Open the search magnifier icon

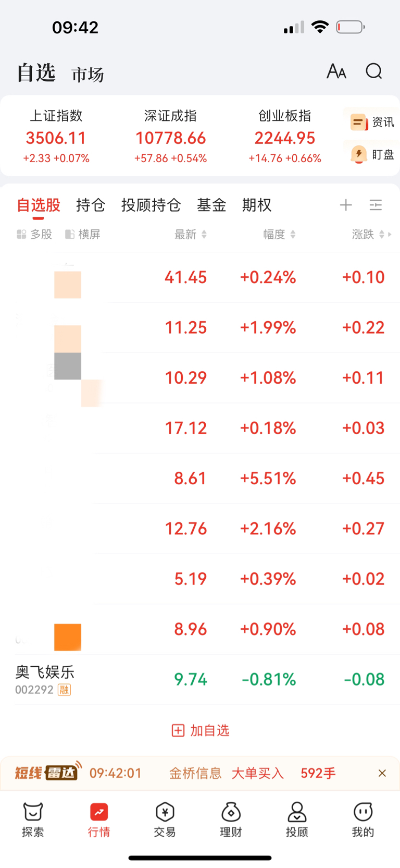click(x=374, y=71)
